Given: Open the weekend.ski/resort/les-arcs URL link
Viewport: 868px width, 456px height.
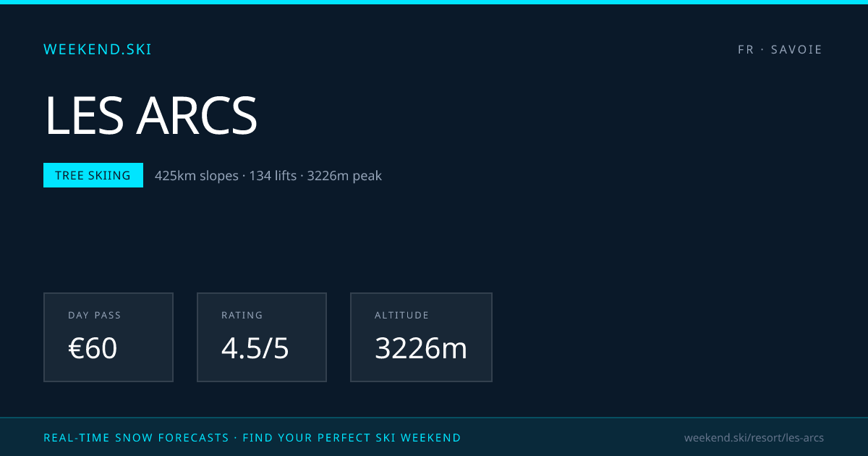Looking at the screenshot, I should pos(754,438).
